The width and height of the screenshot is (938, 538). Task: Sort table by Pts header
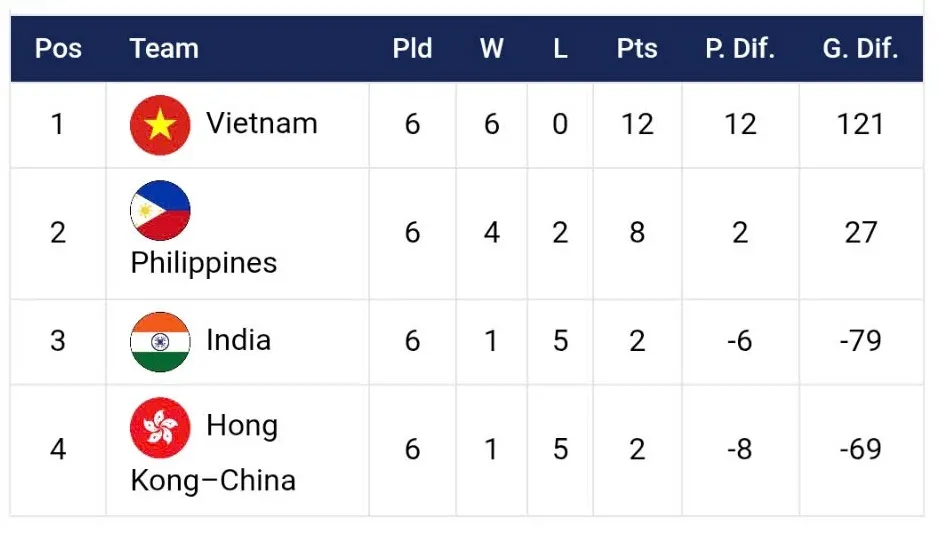tap(637, 49)
